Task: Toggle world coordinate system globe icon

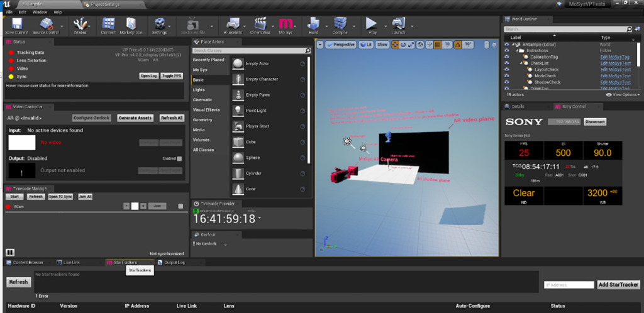Action: 421,45
